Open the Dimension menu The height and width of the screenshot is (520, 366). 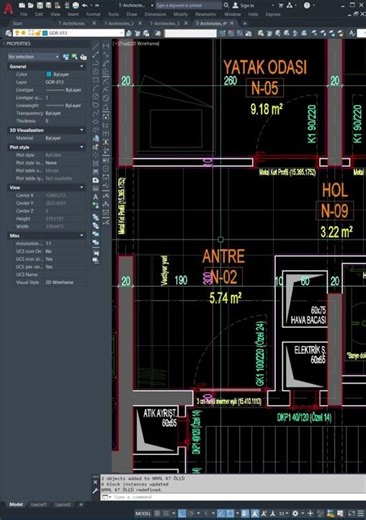point(155,14)
